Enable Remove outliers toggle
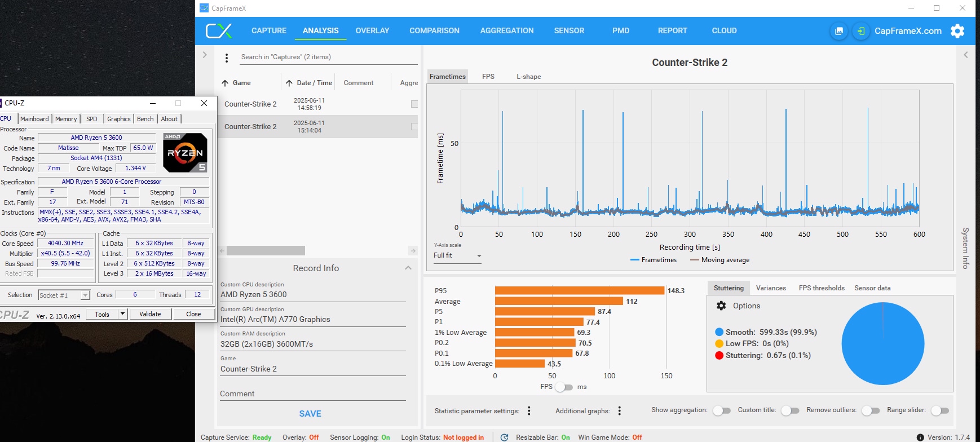The height and width of the screenshot is (442, 980). coord(871,410)
